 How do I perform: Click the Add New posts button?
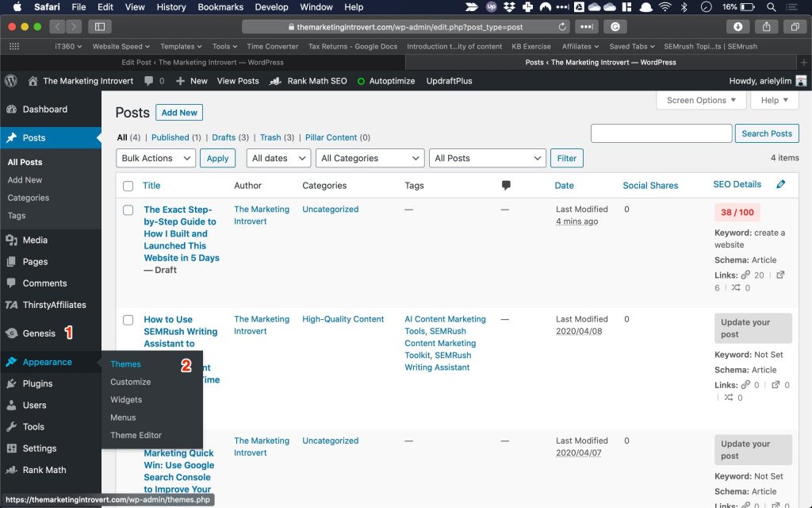click(x=178, y=112)
